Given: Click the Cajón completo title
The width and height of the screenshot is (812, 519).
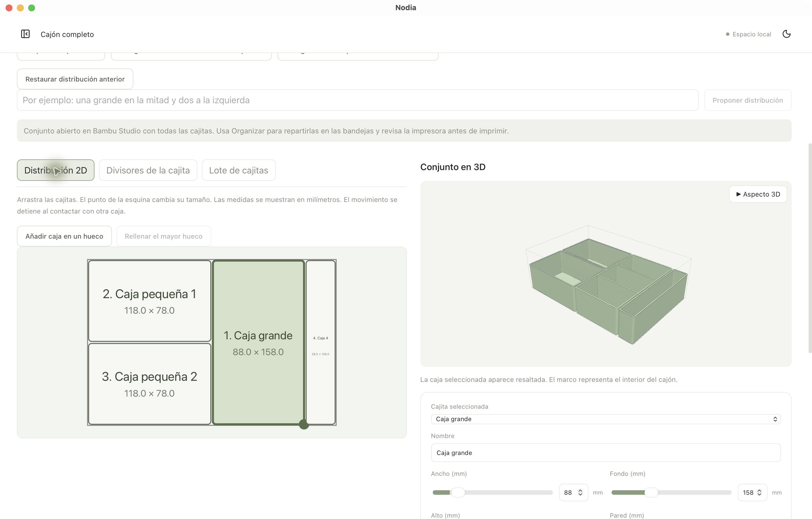Looking at the screenshot, I should 67,34.
